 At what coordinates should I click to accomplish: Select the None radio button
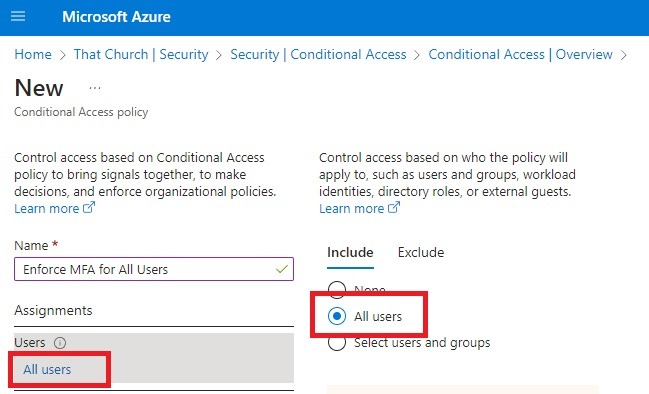(337, 289)
